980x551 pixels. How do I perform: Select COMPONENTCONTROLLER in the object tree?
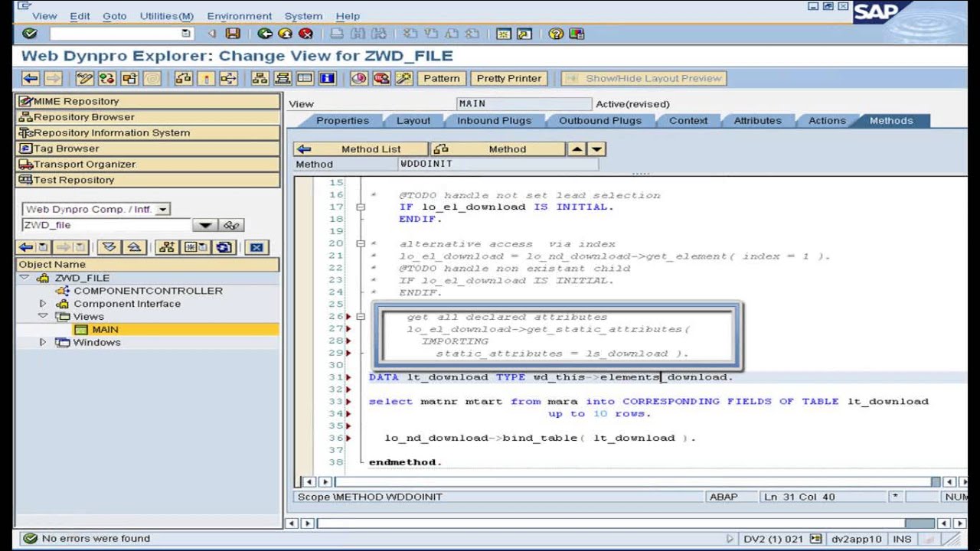148,291
